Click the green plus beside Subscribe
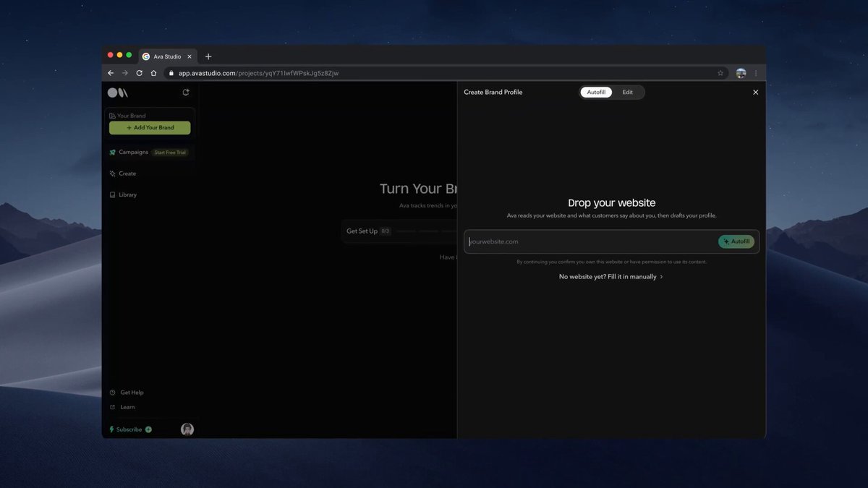 click(x=148, y=429)
